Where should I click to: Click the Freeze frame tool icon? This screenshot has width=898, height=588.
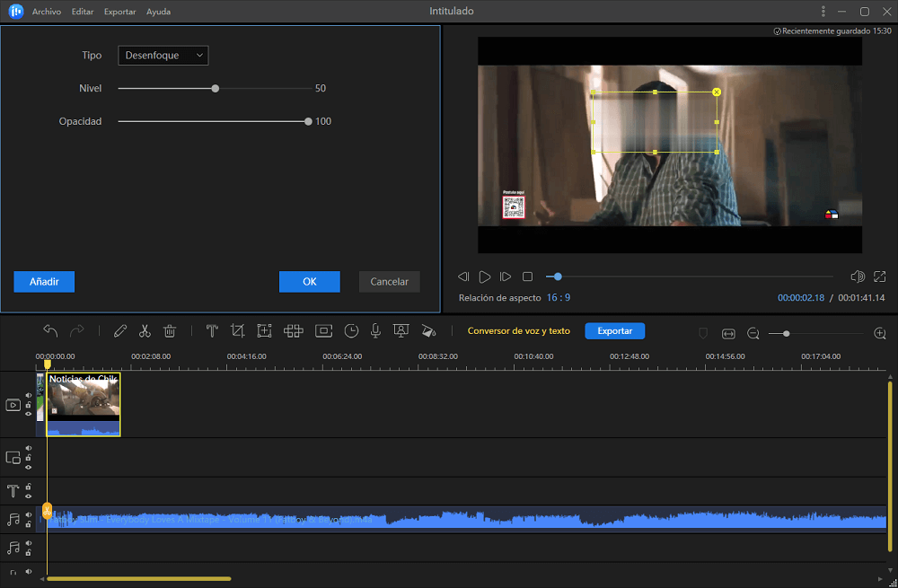point(323,331)
